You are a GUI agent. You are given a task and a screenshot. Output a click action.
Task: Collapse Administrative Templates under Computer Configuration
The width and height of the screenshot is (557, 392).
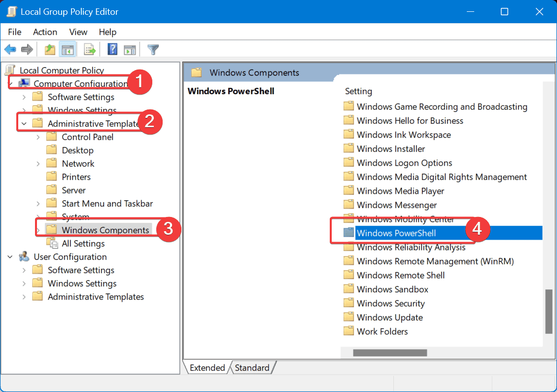pos(23,123)
